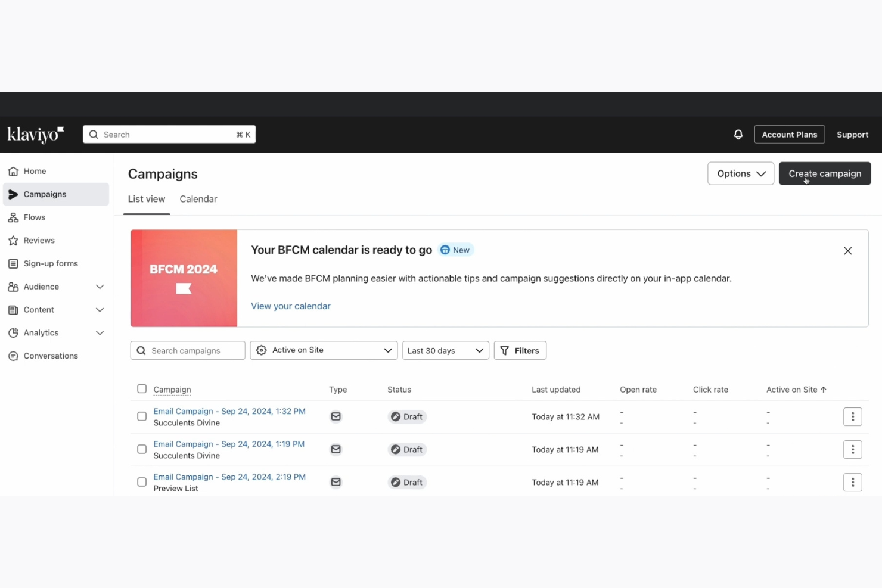This screenshot has height=588, width=882.
Task: Check the first Succulents Divine campaign checkbox
Action: (x=142, y=416)
